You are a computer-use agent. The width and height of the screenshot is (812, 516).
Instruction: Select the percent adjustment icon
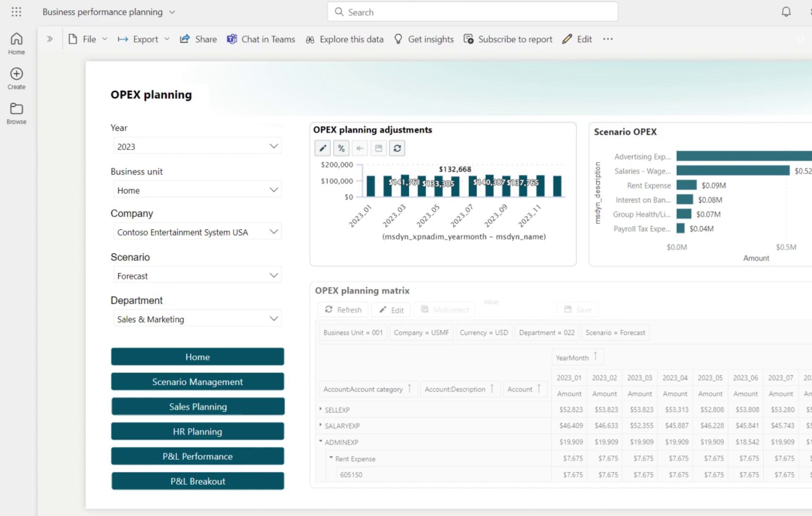point(341,148)
